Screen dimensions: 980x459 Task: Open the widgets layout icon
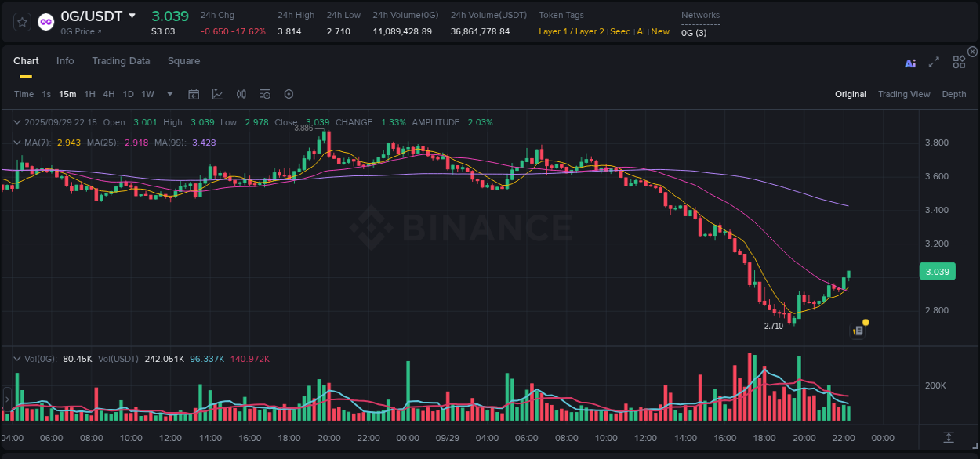[x=959, y=62]
